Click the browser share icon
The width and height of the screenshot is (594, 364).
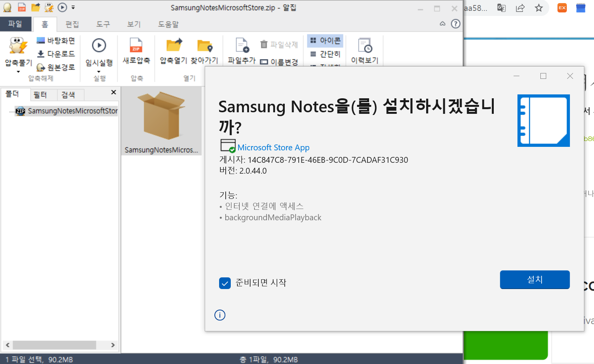(520, 8)
